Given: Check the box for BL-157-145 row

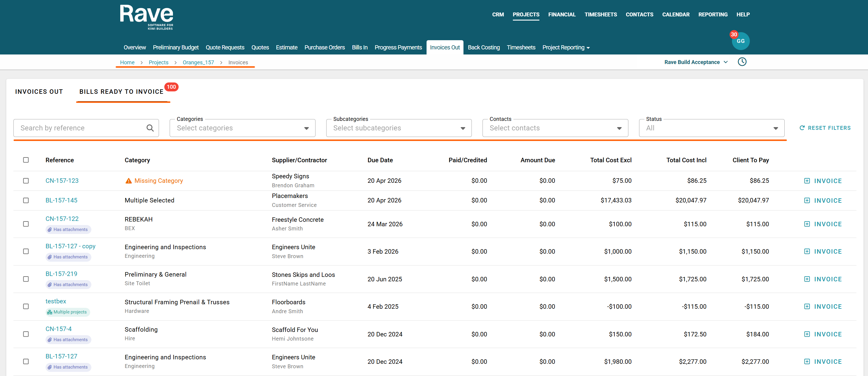Looking at the screenshot, I should [x=26, y=200].
